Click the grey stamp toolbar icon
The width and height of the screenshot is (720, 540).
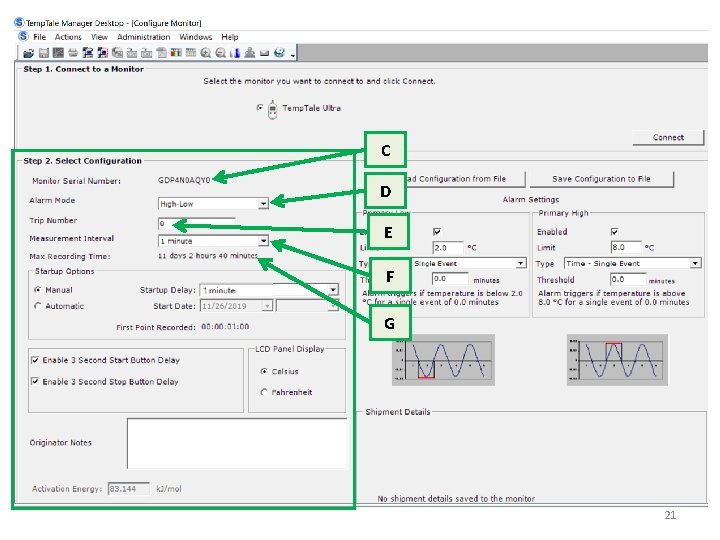coord(250,53)
